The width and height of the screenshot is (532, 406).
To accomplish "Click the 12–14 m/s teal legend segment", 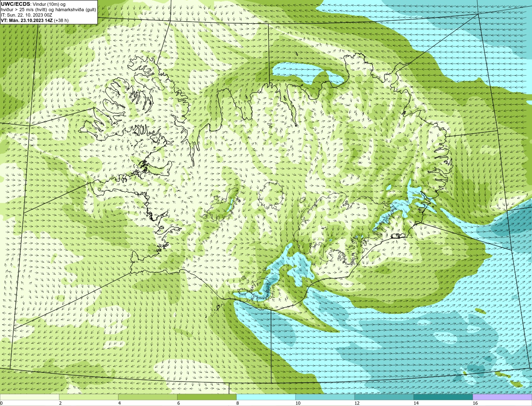I will coord(384,397).
